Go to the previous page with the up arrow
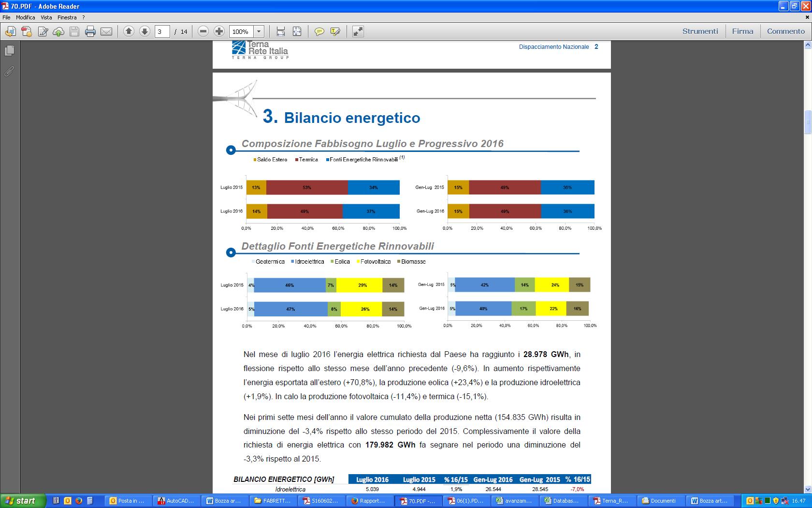The width and height of the screenshot is (812, 508). (129, 31)
